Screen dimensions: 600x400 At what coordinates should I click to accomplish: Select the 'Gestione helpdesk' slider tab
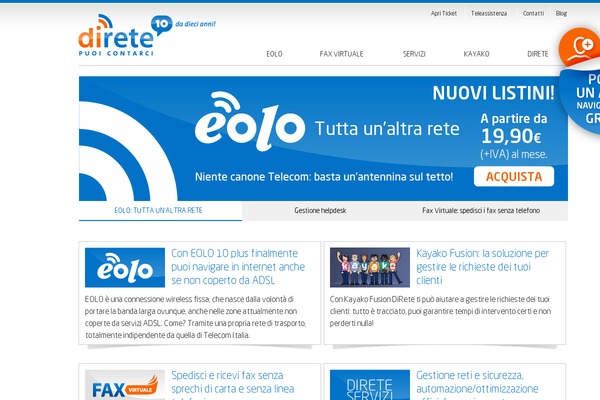pos(320,211)
